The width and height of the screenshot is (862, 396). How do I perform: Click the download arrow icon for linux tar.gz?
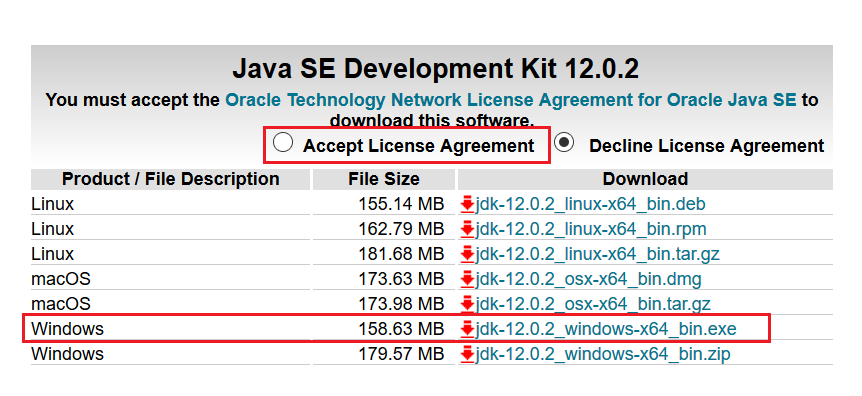[x=467, y=255]
